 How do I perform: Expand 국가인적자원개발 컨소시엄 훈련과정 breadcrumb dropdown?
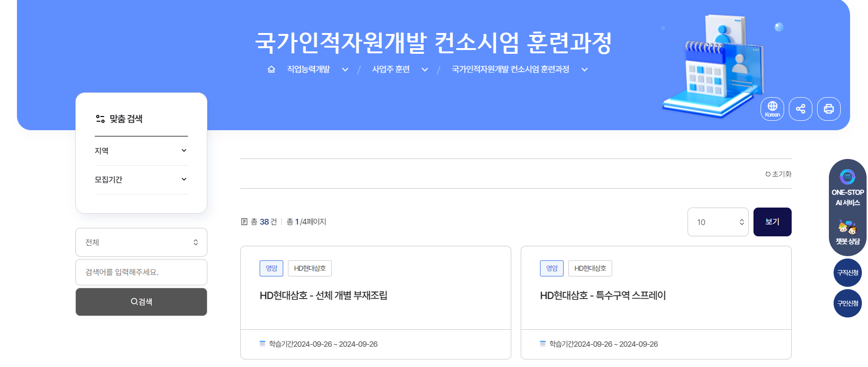pos(584,70)
